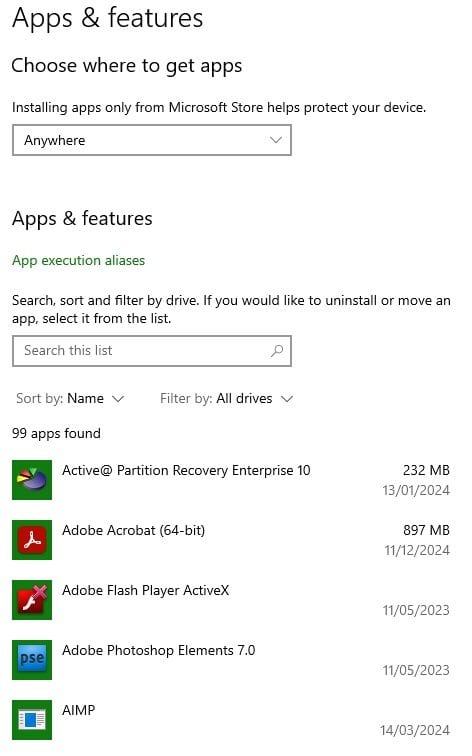Image resolution: width=472 pixels, height=756 pixels.
Task: Click the 99 apps found text
Action: 56,433
